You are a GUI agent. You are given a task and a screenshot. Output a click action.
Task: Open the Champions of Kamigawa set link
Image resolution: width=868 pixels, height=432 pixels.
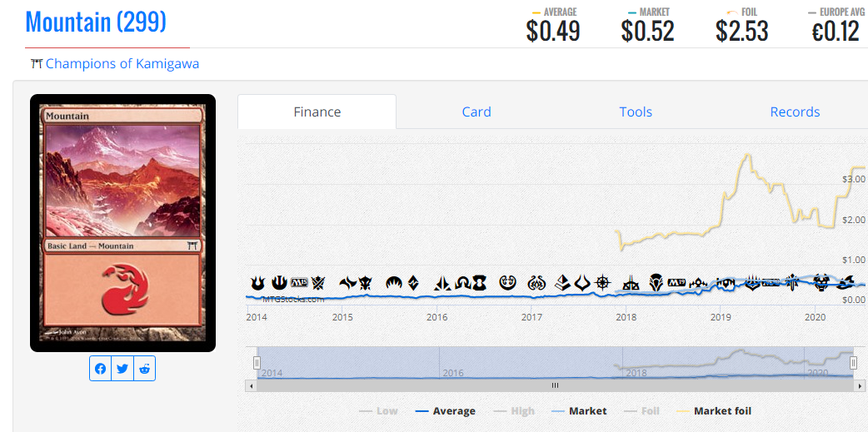click(x=122, y=64)
